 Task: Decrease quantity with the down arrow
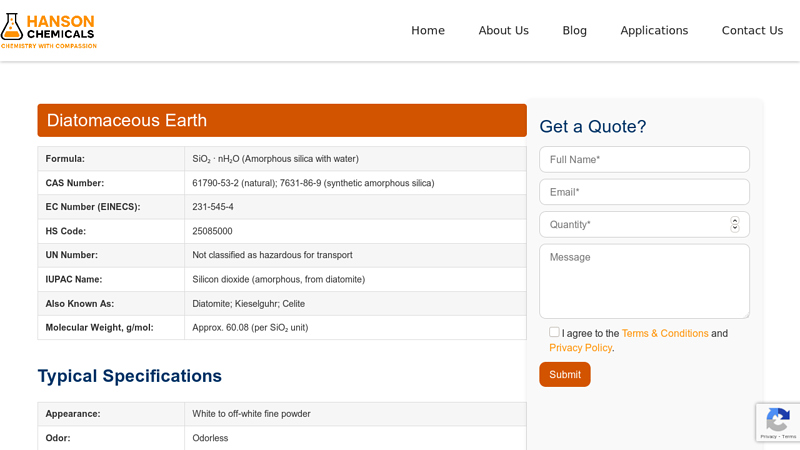point(735,228)
